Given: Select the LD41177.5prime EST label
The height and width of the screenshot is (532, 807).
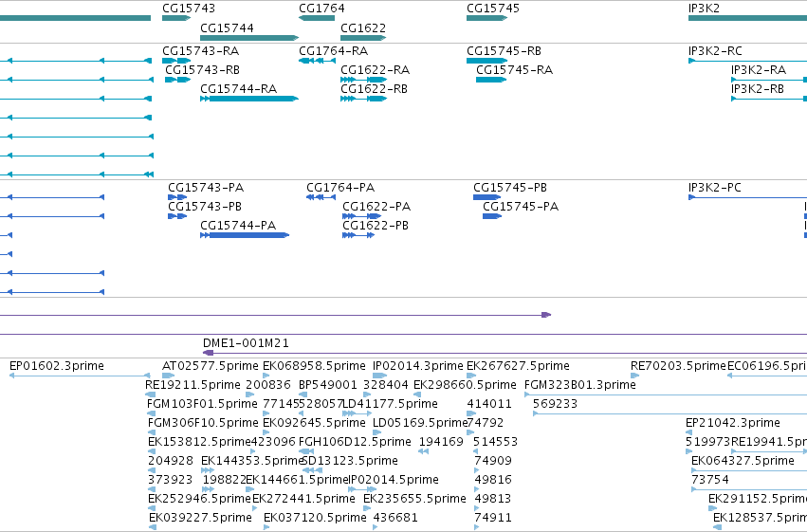Looking at the screenshot, I should (390, 404).
